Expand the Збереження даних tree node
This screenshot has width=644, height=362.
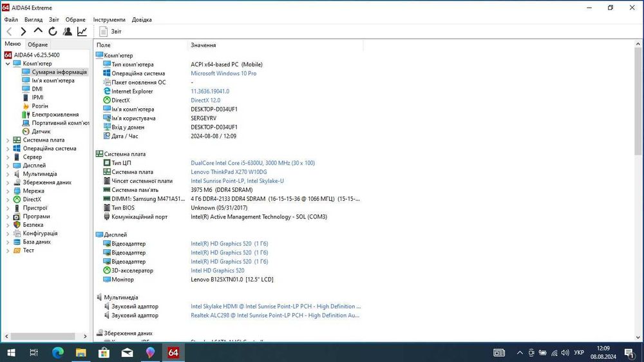[7, 182]
